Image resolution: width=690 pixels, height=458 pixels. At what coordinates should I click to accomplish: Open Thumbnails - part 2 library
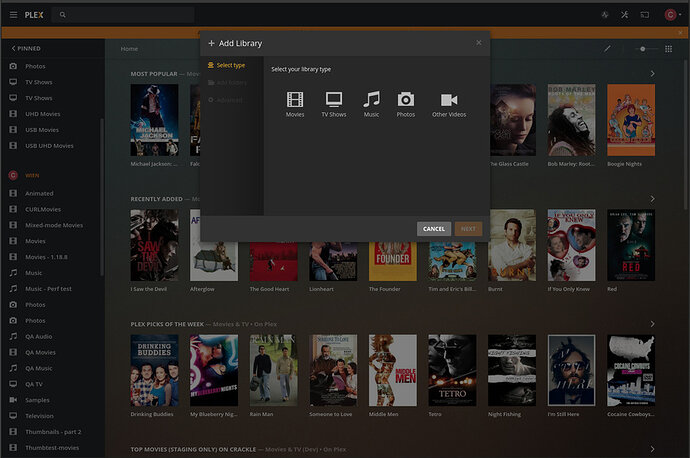click(x=52, y=432)
